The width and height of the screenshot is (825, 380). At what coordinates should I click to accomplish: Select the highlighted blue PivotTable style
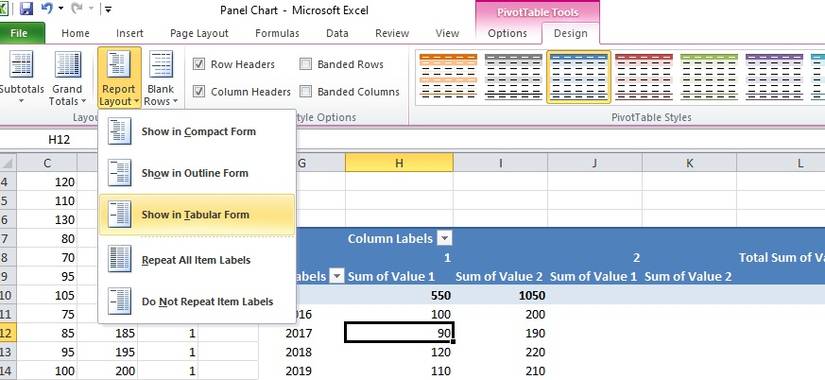tap(579, 76)
